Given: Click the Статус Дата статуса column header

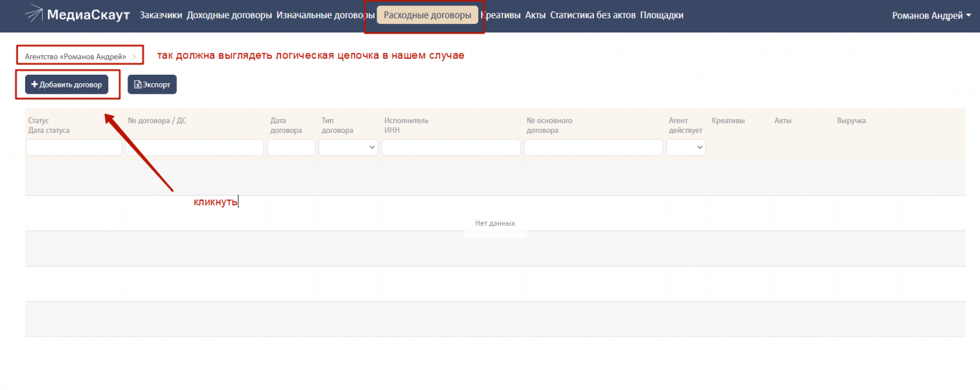Looking at the screenshot, I should pos(49,126).
